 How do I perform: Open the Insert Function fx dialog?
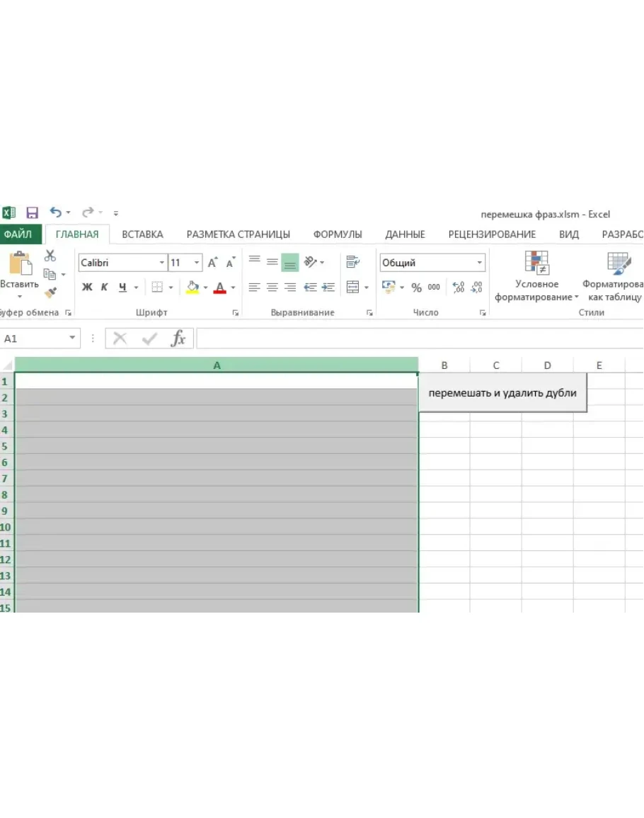pyautogui.click(x=178, y=339)
